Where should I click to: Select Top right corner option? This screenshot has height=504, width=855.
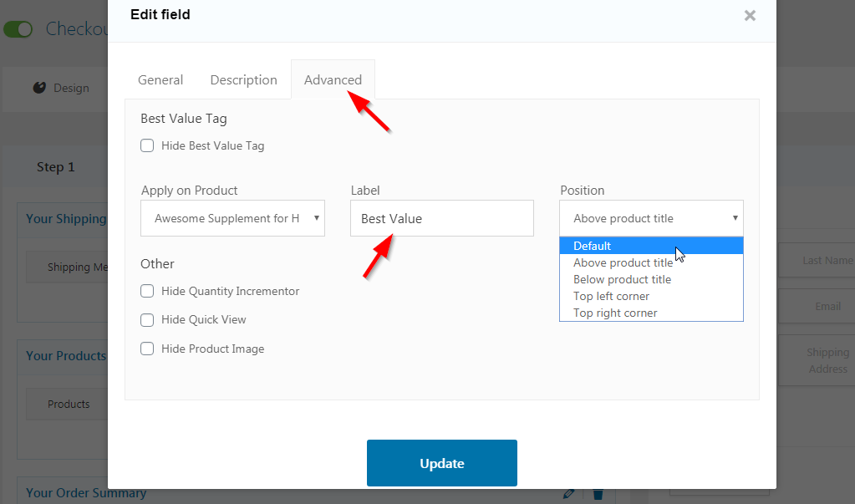click(615, 313)
